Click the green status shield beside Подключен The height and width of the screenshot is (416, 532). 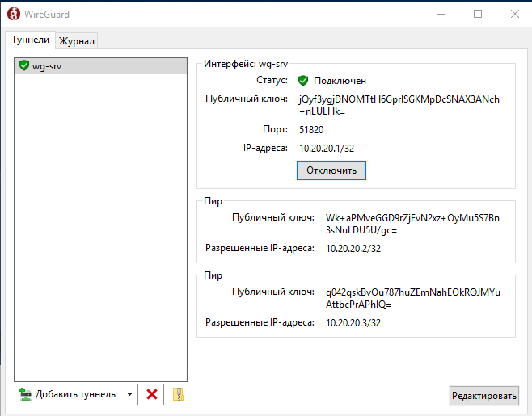(302, 81)
